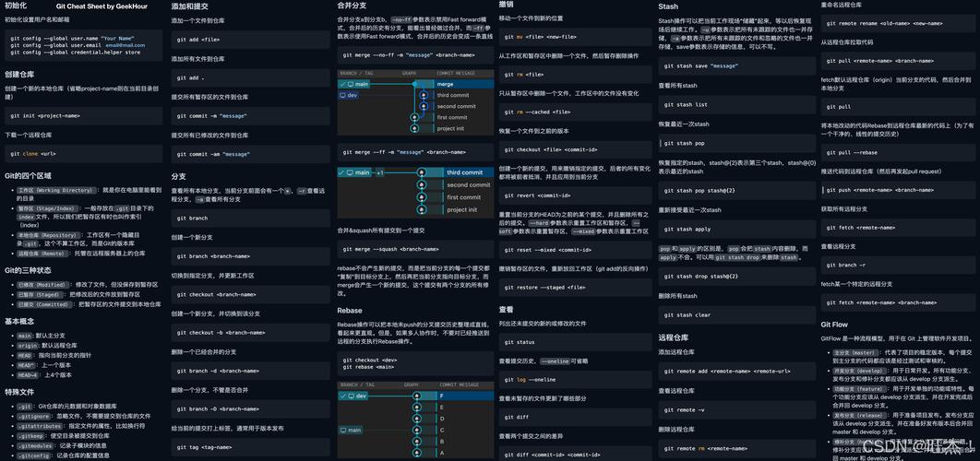The image size is (980, 461).
Task: Click the git pull --rebase code block
Action: pos(898,152)
